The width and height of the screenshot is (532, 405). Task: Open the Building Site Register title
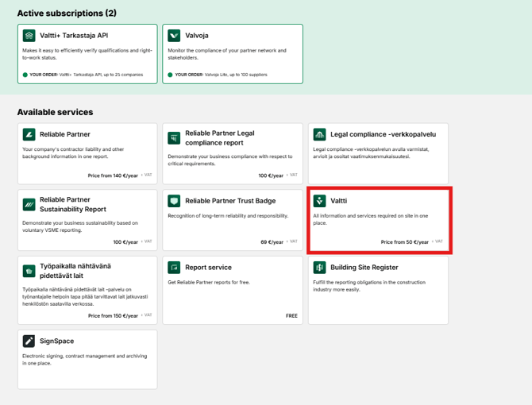click(364, 268)
